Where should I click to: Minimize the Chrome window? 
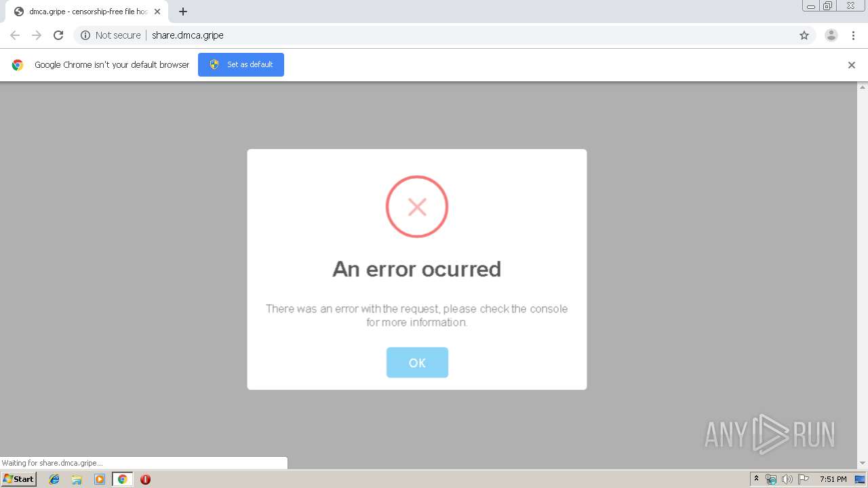tap(811, 5)
